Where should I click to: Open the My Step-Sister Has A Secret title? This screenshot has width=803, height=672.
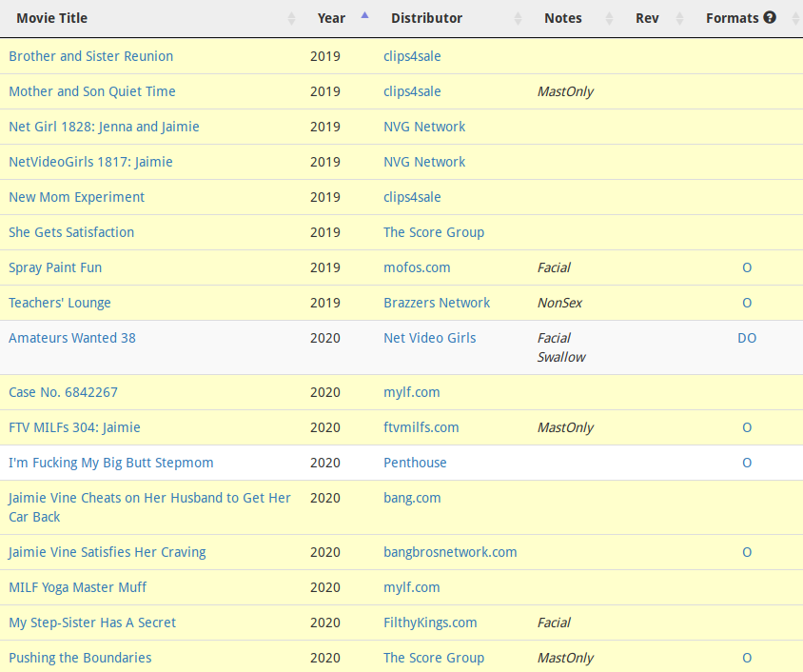pyautogui.click(x=92, y=623)
